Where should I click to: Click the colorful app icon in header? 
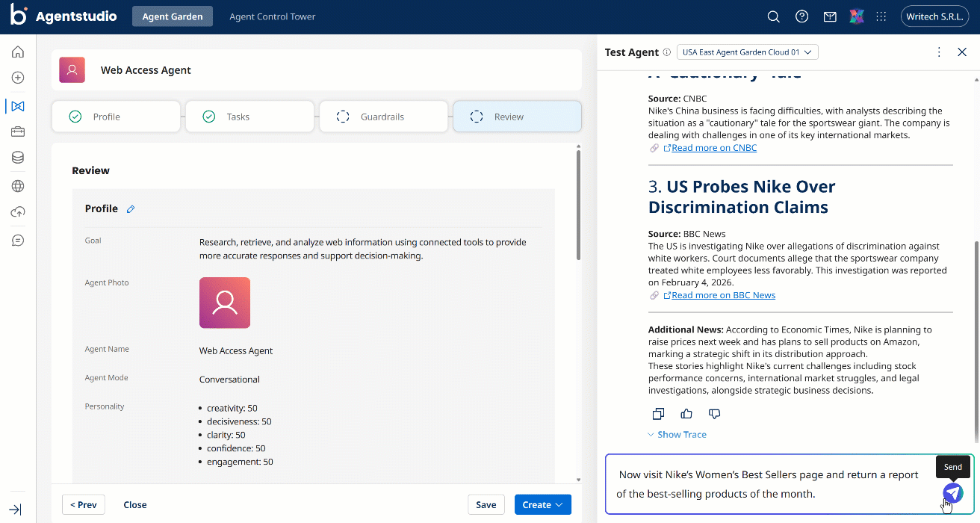[857, 16]
